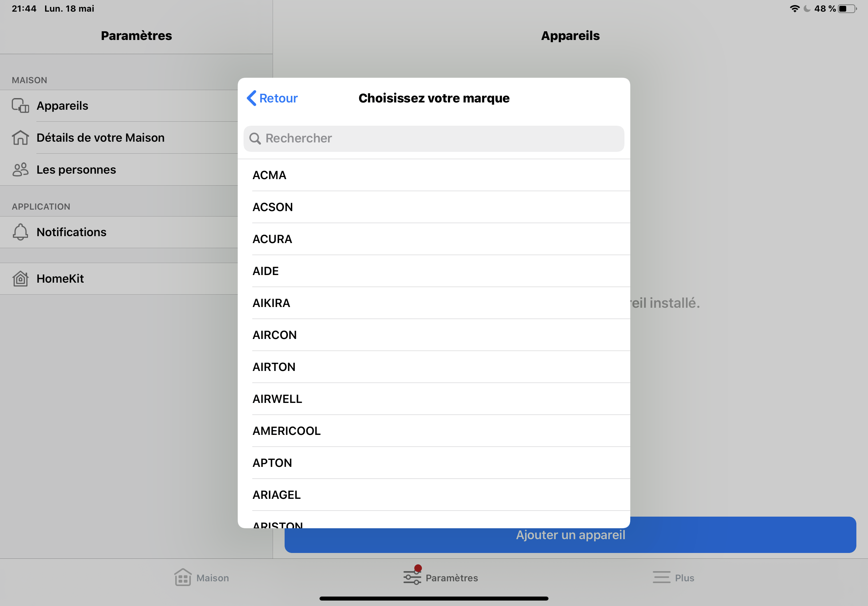Click the Appareils devices icon in sidebar
Screen dimensions: 868x606
pos(20,106)
